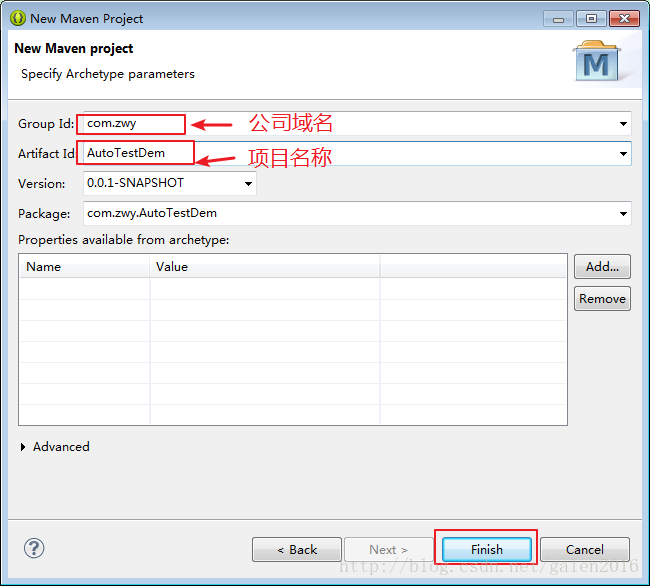
Task: Expand the Advanced section
Action: [x=23, y=447]
